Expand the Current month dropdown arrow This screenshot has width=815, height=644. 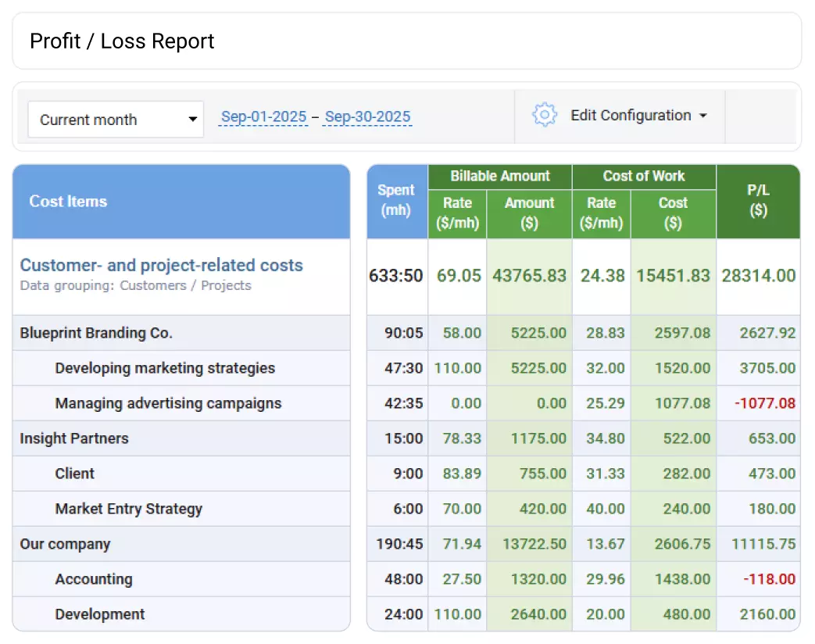(192, 119)
